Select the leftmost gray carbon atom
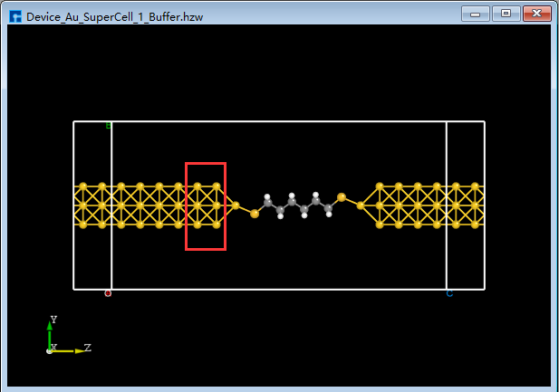 (x=268, y=203)
